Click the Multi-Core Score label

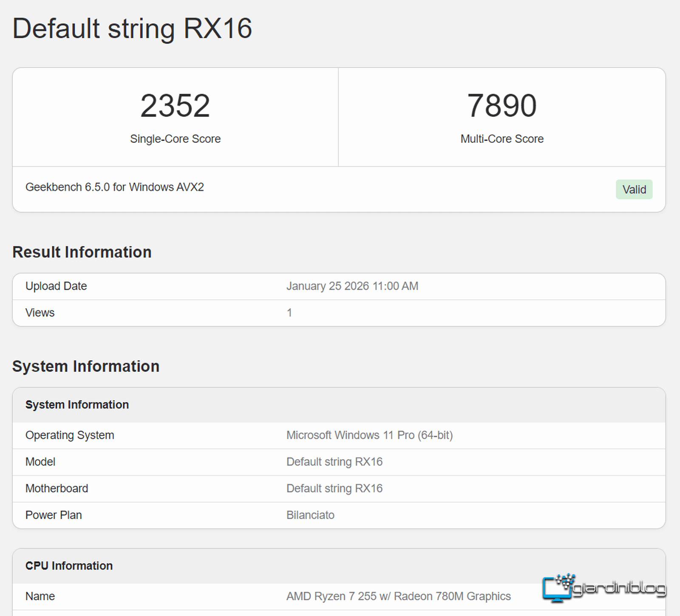(501, 139)
